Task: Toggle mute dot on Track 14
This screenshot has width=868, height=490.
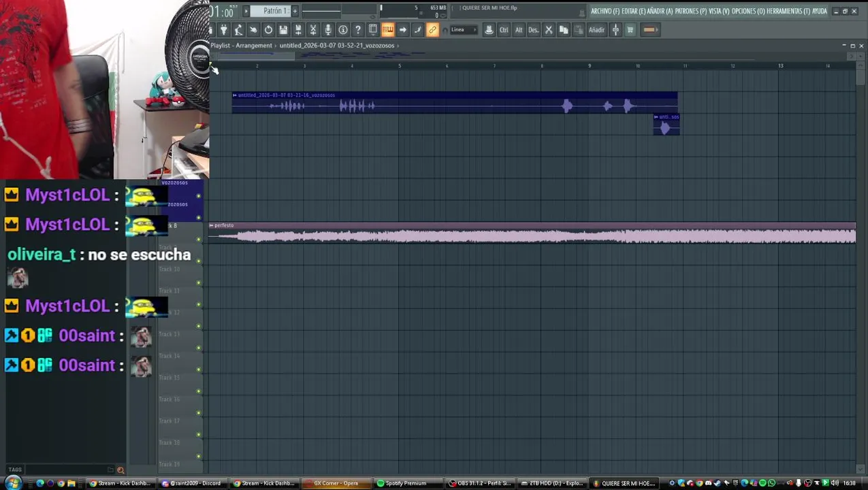Action: (x=199, y=370)
